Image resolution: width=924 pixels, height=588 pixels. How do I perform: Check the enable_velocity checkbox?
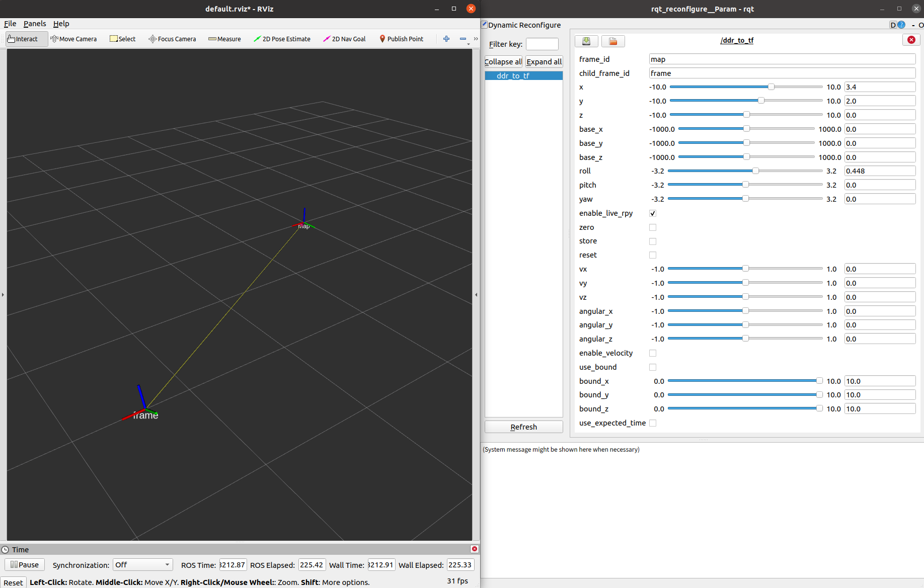tap(652, 353)
